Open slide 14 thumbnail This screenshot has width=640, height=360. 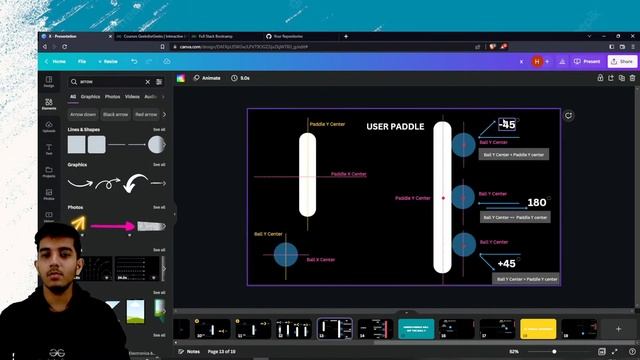[x=375, y=329]
